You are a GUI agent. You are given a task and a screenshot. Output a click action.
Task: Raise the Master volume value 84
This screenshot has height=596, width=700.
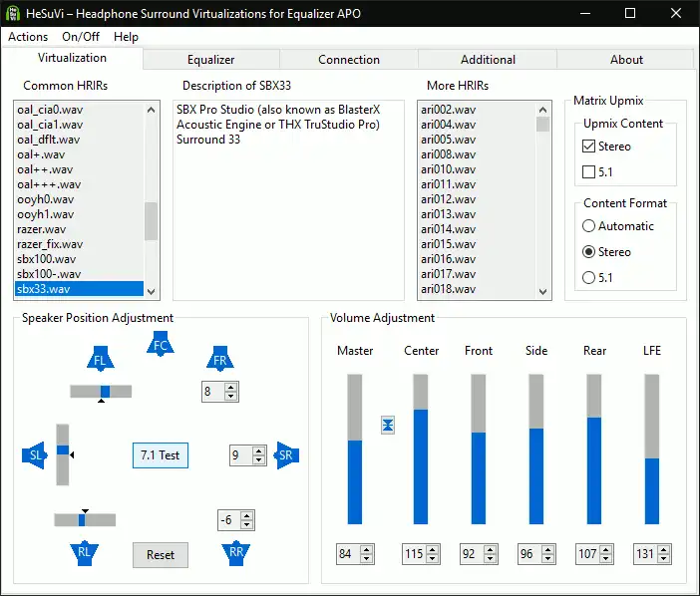coord(367,549)
